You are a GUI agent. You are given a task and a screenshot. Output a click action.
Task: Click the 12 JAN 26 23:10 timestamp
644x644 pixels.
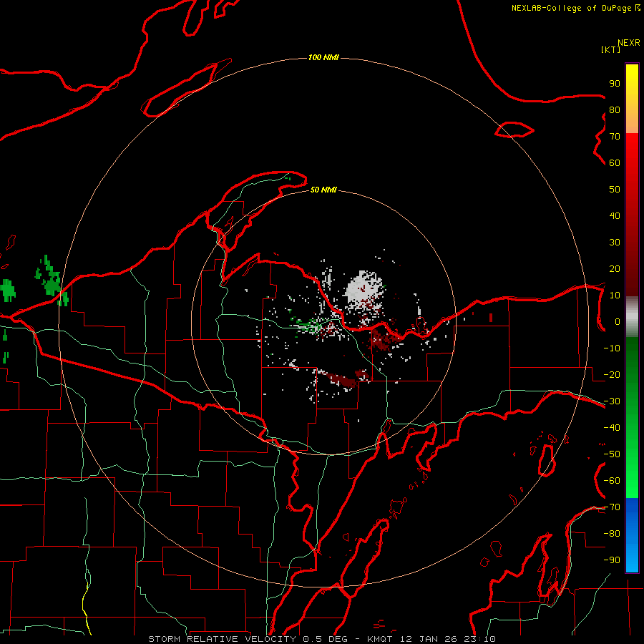point(447,639)
